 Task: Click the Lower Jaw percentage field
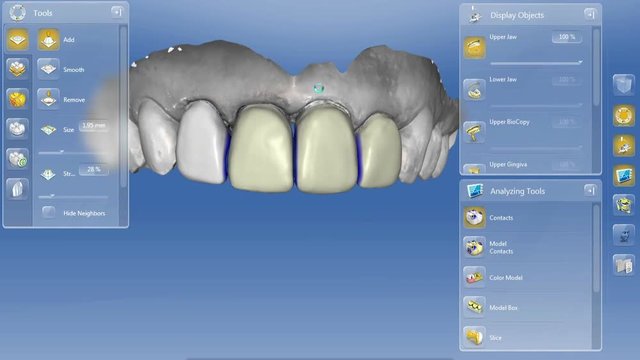click(567, 80)
